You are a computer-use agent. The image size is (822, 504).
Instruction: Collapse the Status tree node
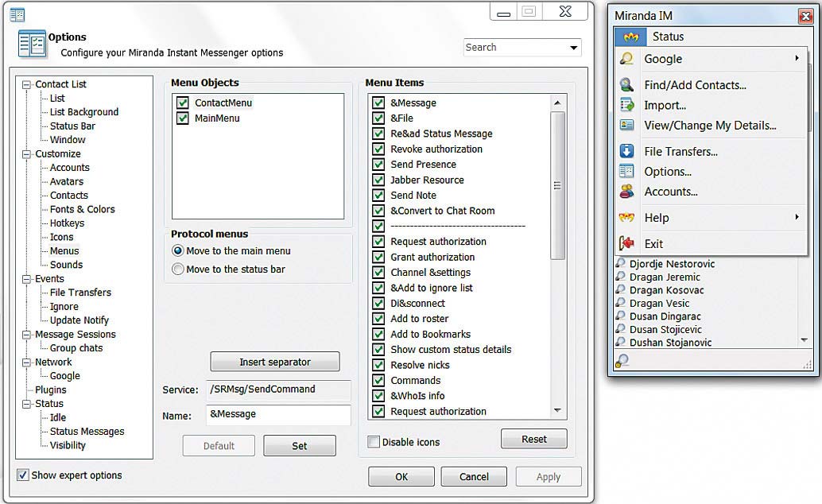[x=26, y=404]
